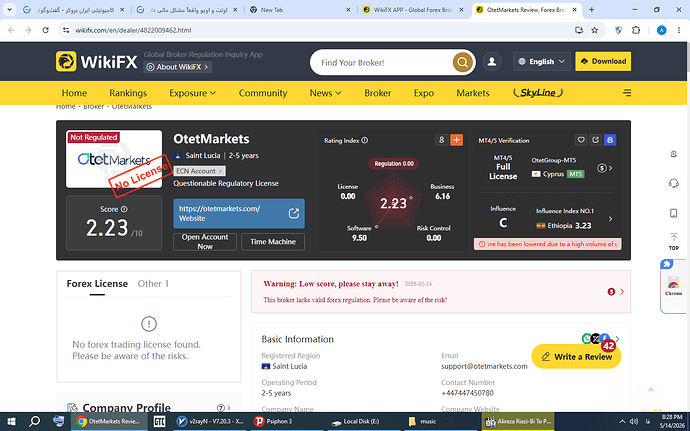The width and height of the screenshot is (690, 431).
Task: Open the hamburger menu in yellow navbar
Action: pyautogui.click(x=627, y=92)
